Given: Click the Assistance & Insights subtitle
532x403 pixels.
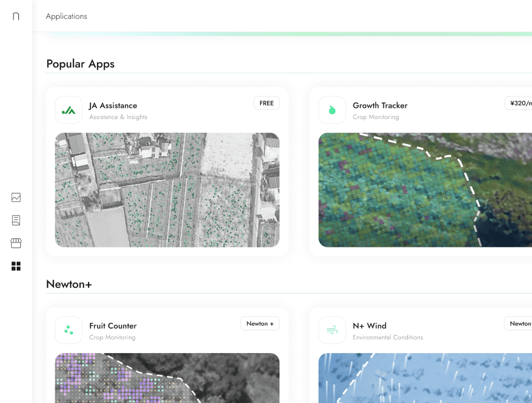Looking at the screenshot, I should click(x=118, y=117).
